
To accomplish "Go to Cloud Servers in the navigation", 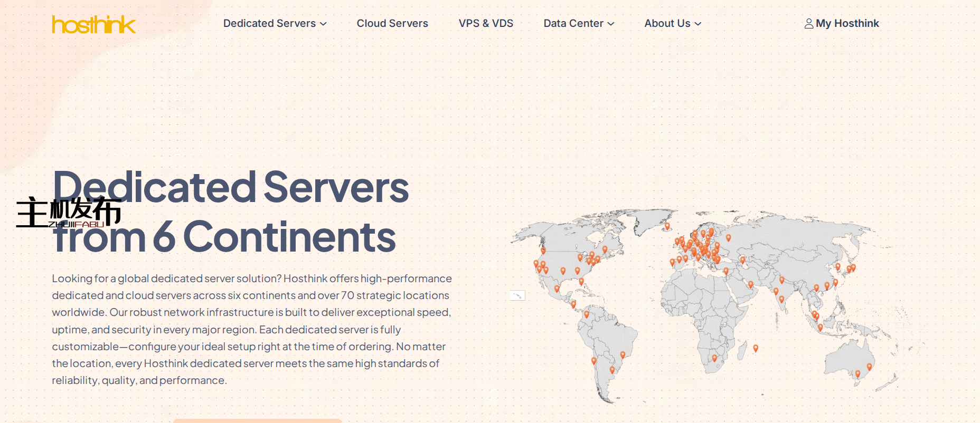I will pos(392,24).
